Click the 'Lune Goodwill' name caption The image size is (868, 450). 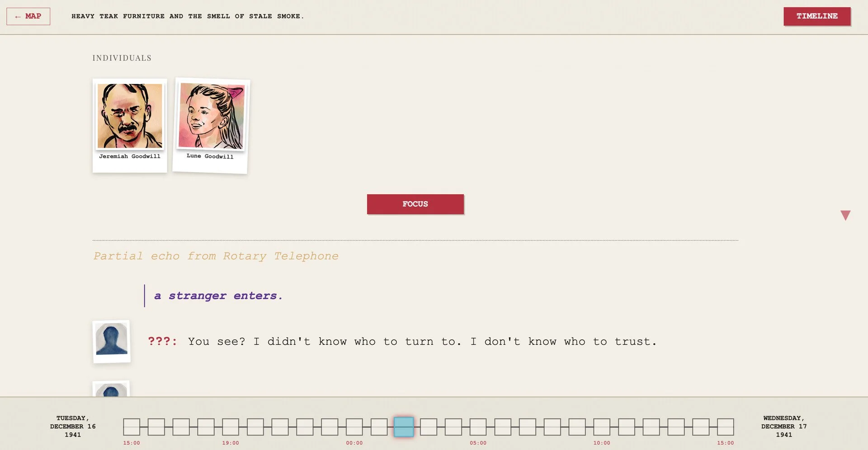tap(210, 156)
